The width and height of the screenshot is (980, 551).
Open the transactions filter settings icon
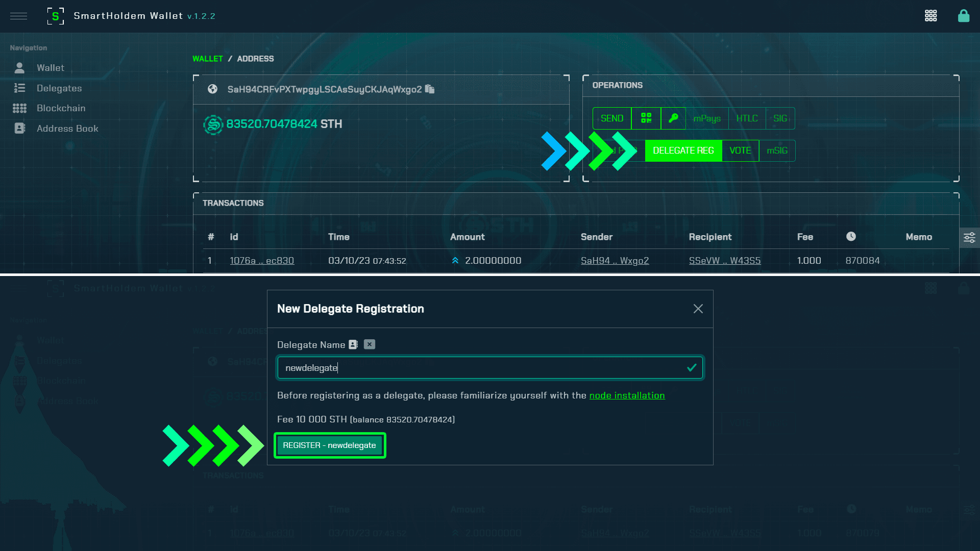pyautogui.click(x=969, y=238)
